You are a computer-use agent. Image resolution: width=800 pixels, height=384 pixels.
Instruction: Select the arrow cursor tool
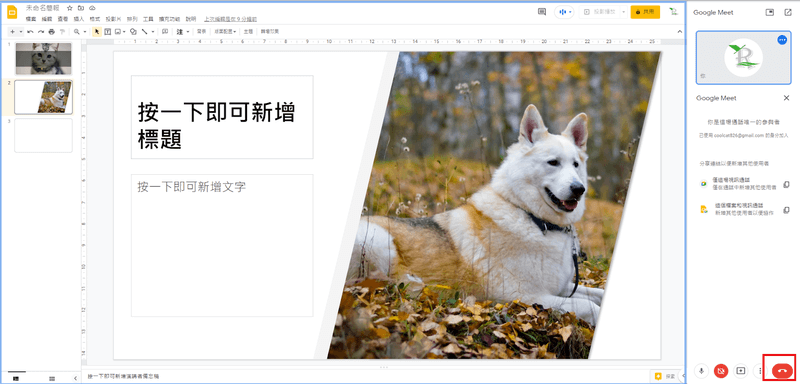coord(97,32)
